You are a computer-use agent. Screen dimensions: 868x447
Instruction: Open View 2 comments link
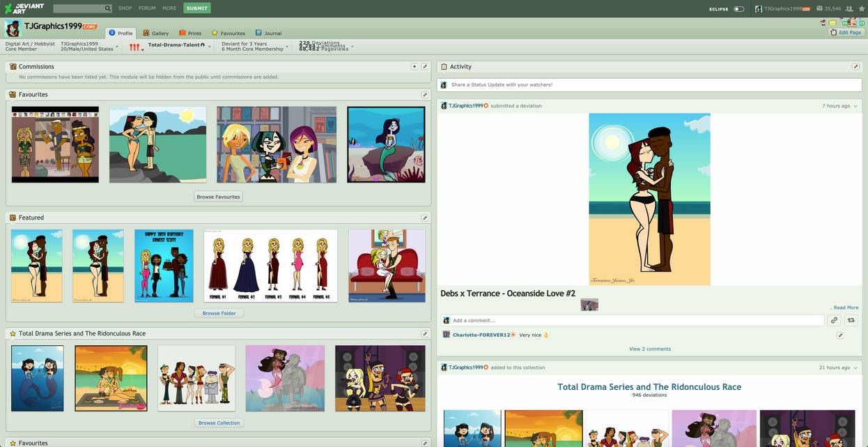(650, 349)
